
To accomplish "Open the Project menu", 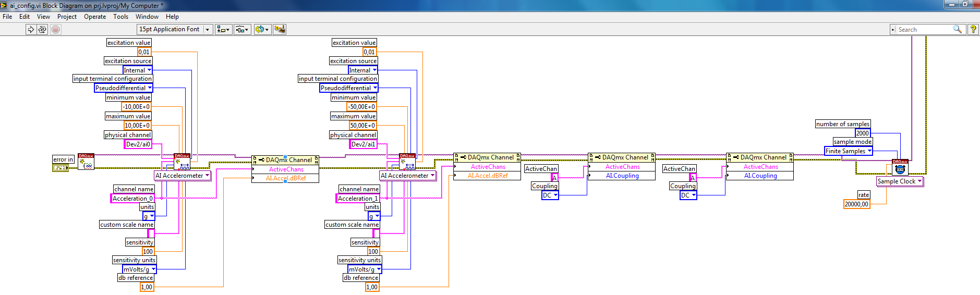I will pos(67,17).
